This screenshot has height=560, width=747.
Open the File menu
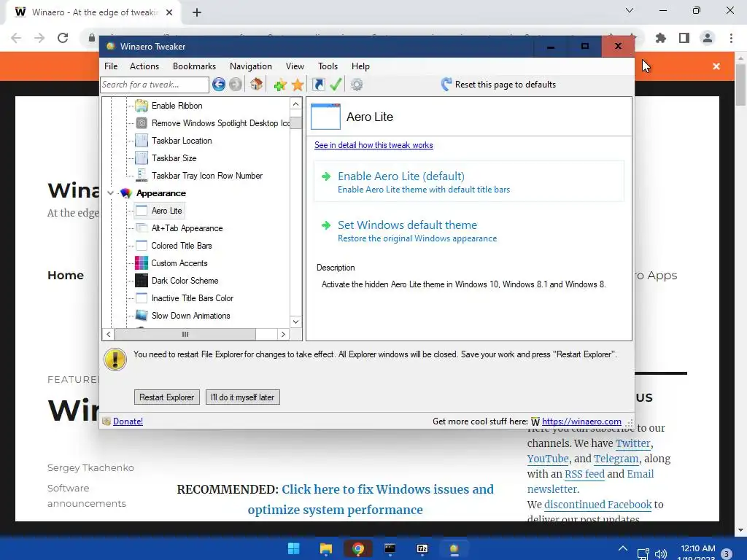(x=111, y=66)
